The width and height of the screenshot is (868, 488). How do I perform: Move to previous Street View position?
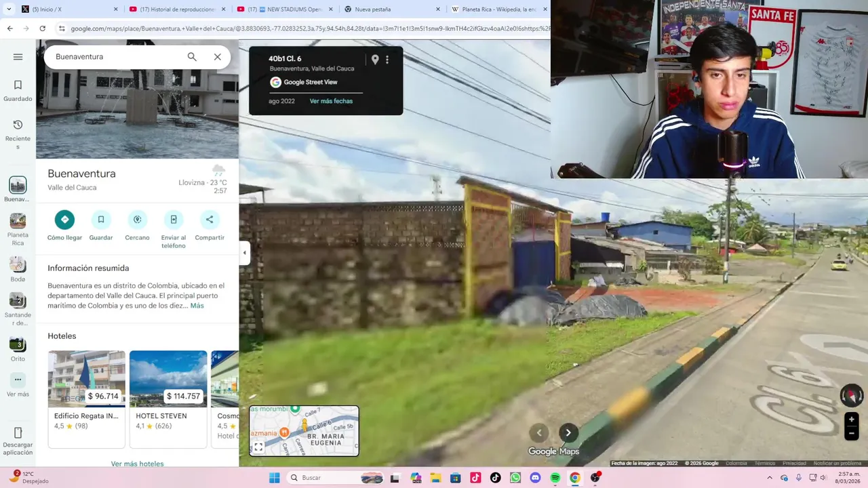point(539,432)
